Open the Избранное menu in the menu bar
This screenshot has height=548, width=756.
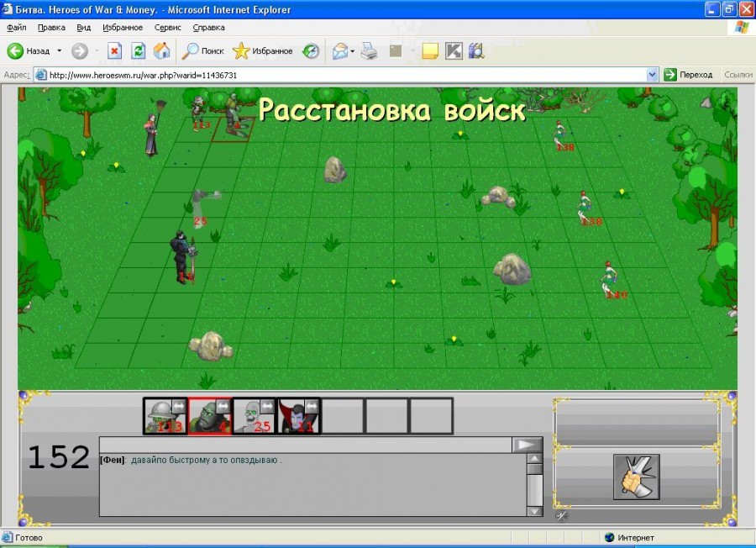click(x=123, y=28)
